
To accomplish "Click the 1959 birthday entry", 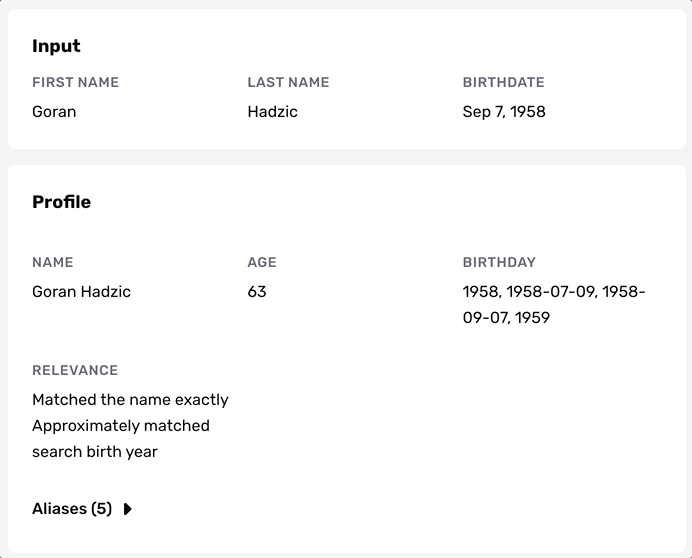I will pos(530,318).
